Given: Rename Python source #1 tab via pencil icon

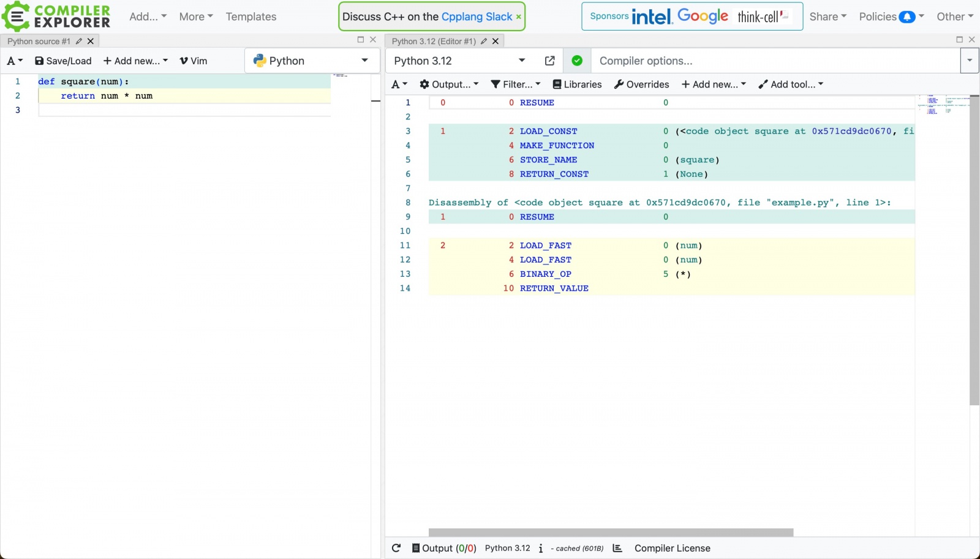Looking at the screenshot, I should [79, 41].
